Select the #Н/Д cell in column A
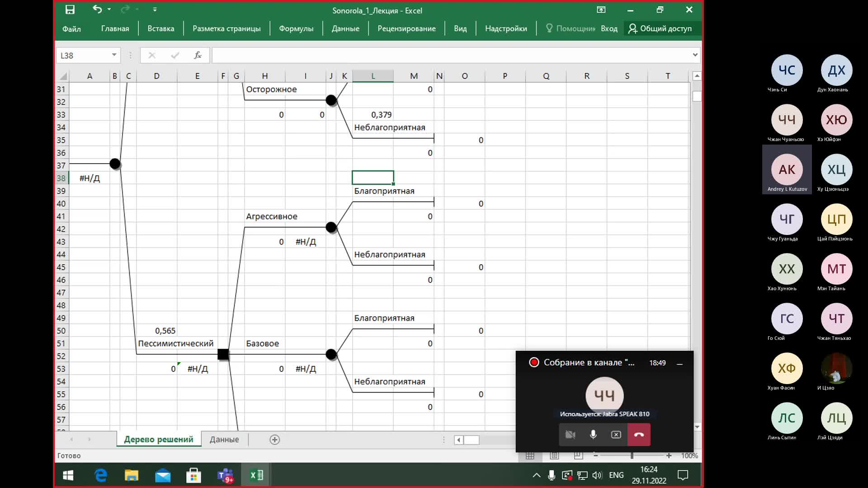 click(90, 178)
